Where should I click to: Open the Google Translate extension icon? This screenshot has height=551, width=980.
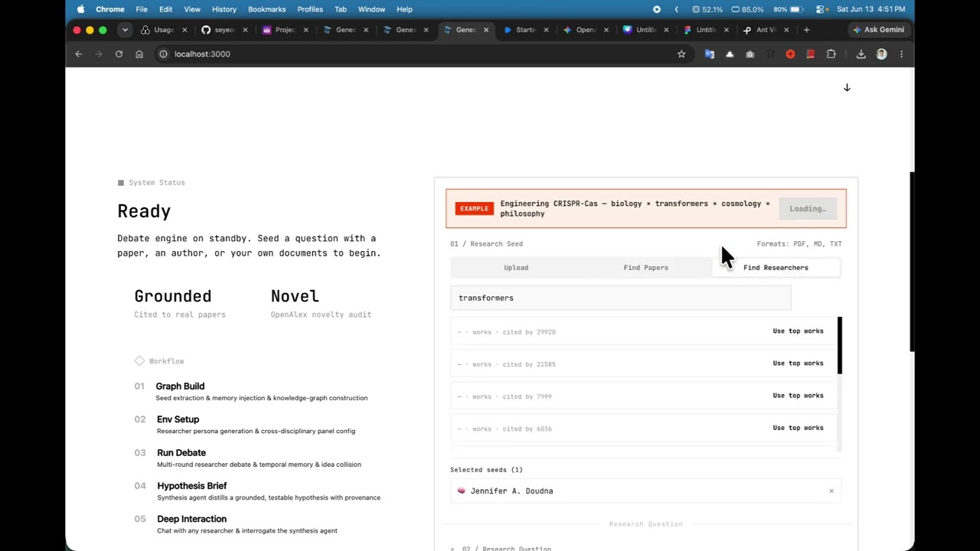tap(710, 54)
